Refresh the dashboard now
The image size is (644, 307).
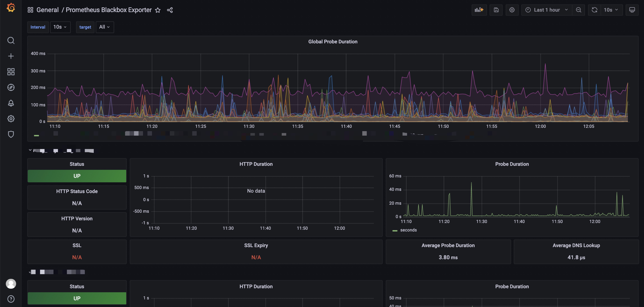pyautogui.click(x=594, y=10)
